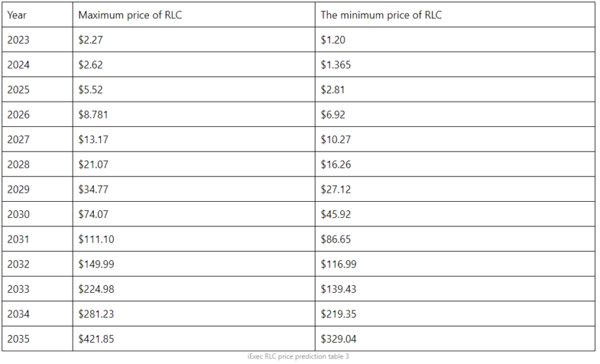Select the 2023 year cell
The height and width of the screenshot is (364, 600).
(x=37, y=40)
